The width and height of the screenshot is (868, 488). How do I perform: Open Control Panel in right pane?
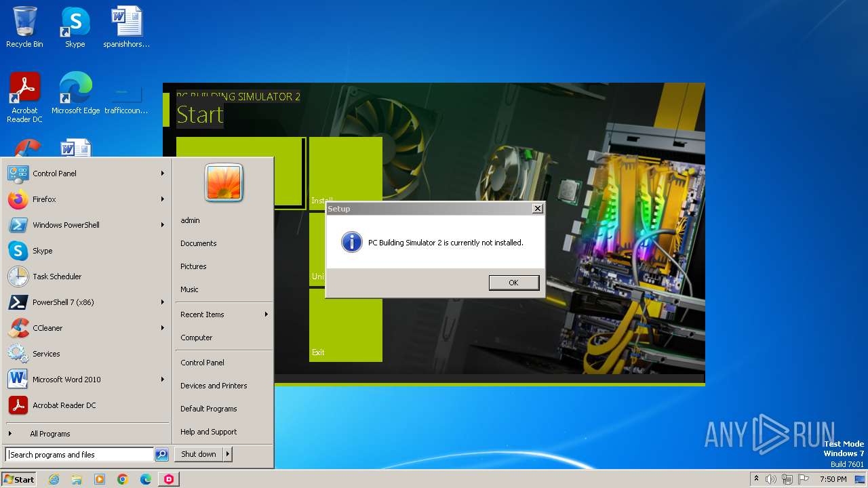(224, 363)
